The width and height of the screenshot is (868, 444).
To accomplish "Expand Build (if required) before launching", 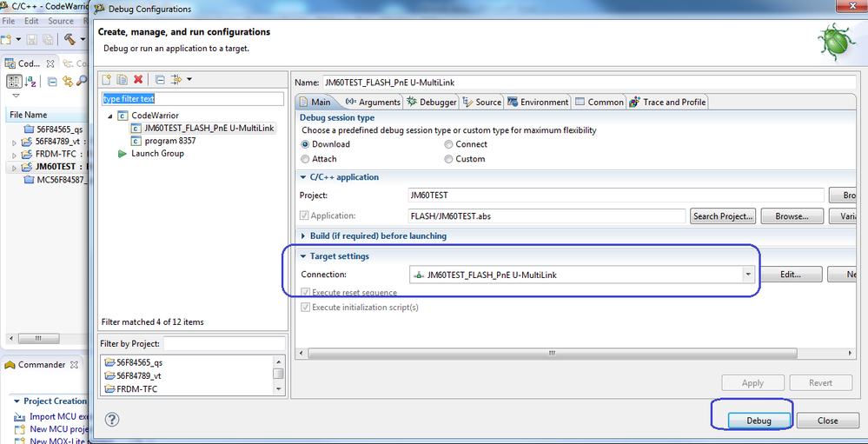I will 303,235.
